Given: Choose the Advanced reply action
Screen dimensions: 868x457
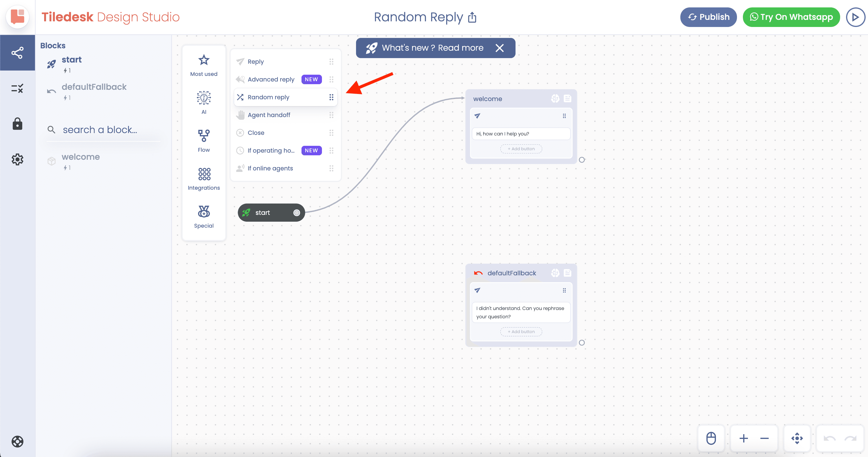Looking at the screenshot, I should coord(285,79).
